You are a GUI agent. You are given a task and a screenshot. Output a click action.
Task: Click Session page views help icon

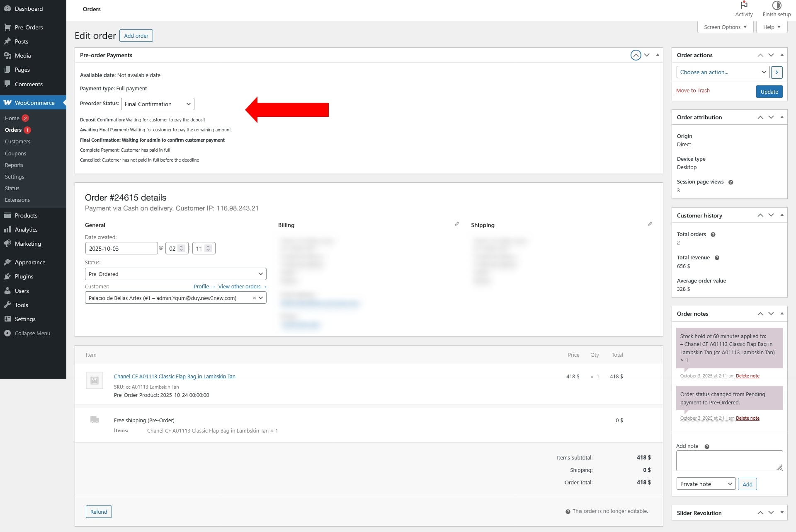(x=731, y=182)
